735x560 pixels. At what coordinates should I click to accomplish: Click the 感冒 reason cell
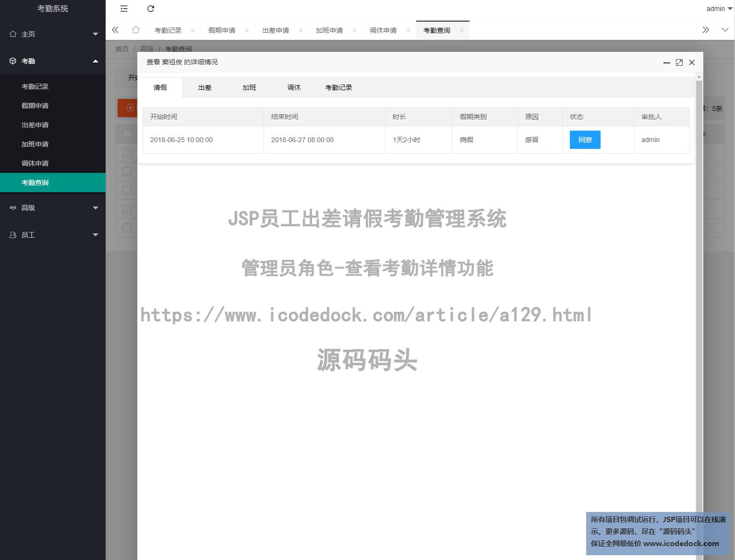click(540, 140)
